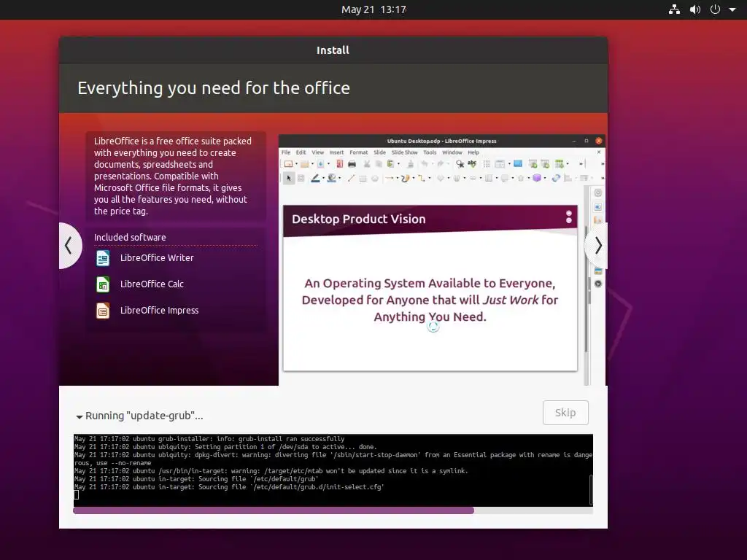Click the "LibreOffice Calc" text label
The image size is (747, 560).
tap(152, 284)
